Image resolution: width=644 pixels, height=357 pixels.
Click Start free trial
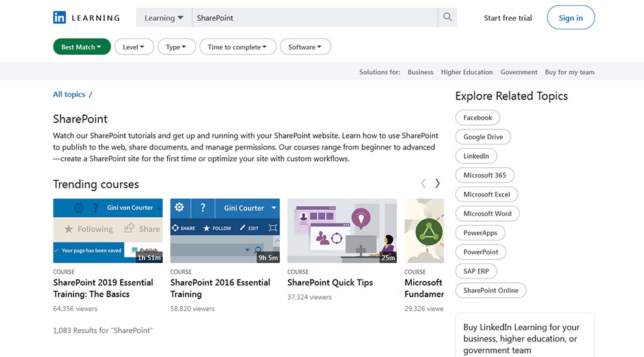coord(507,18)
